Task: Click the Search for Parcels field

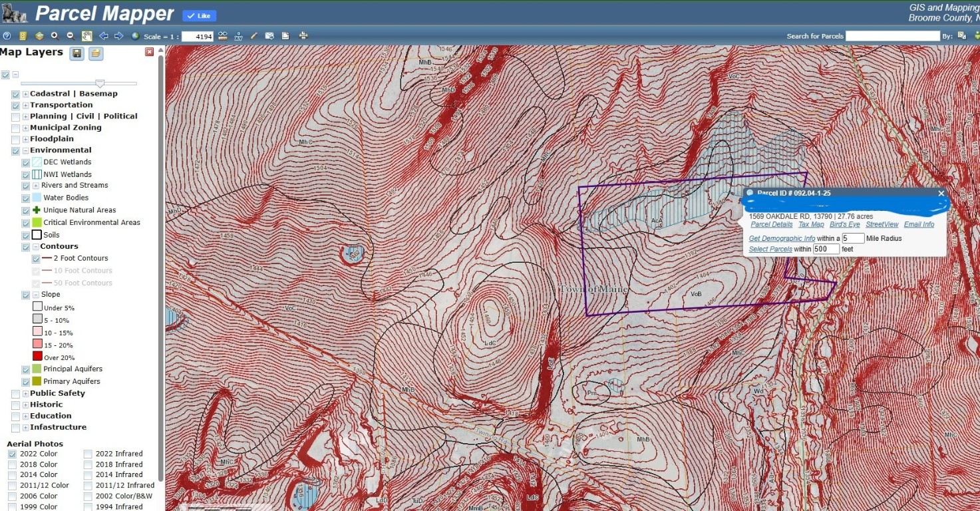Action: [892, 36]
